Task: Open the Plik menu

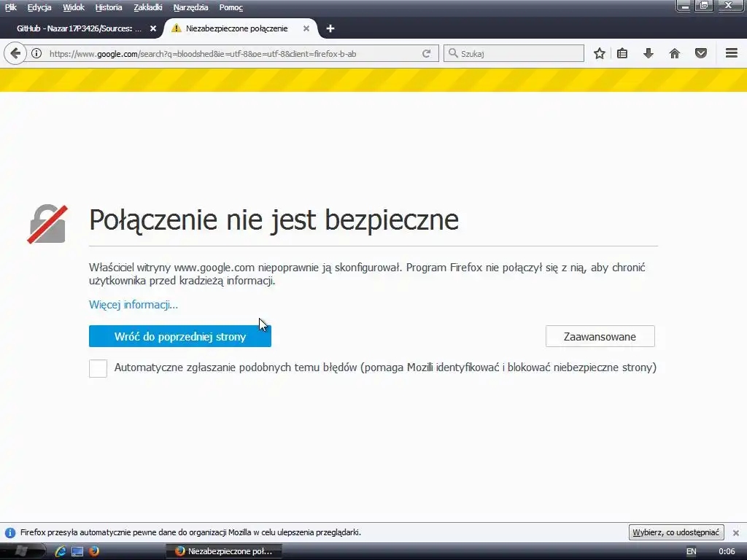Action: coord(10,7)
